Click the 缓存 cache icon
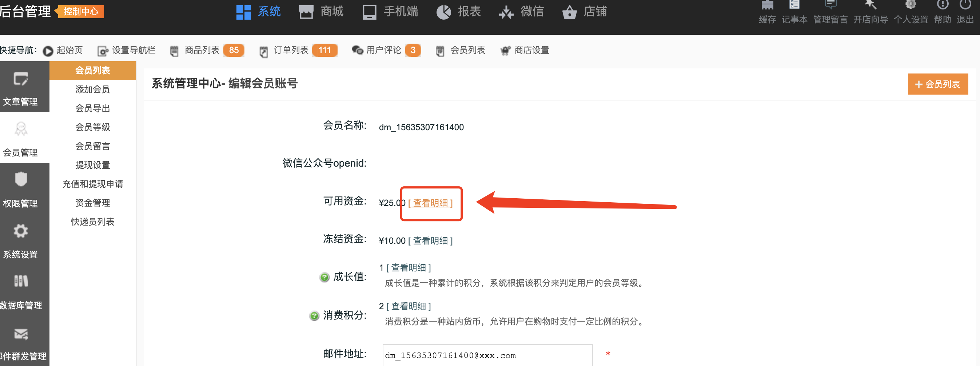This screenshot has width=980, height=366. (x=767, y=5)
